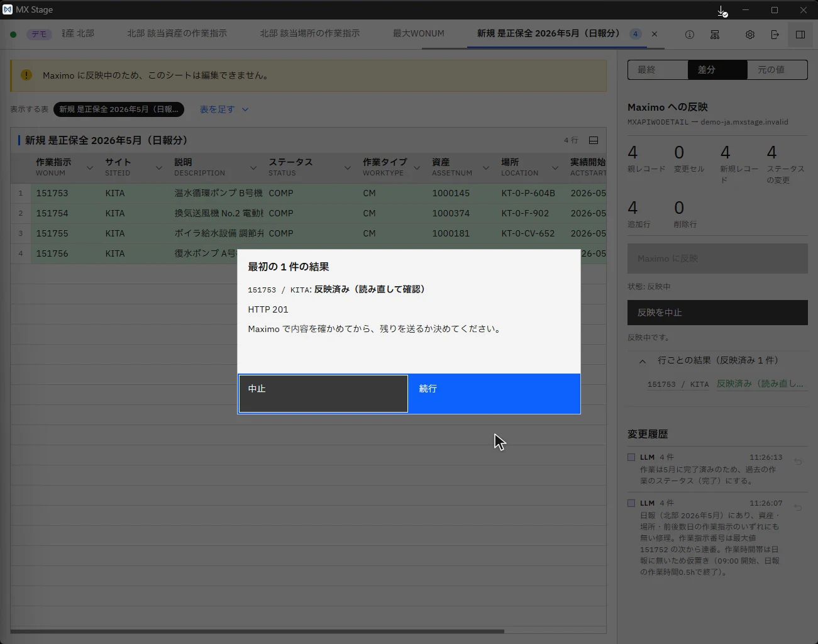Open the hierarchy structure icon in header
The width and height of the screenshot is (818, 644).
715,35
